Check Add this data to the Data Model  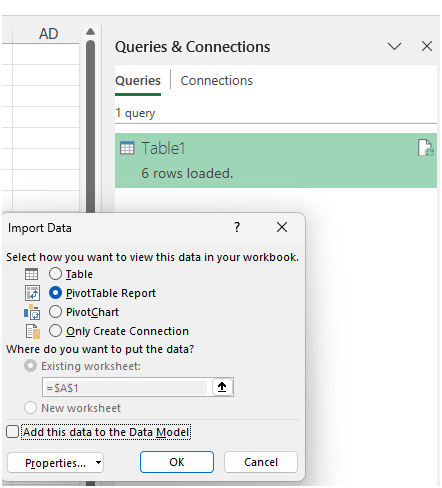(x=13, y=432)
